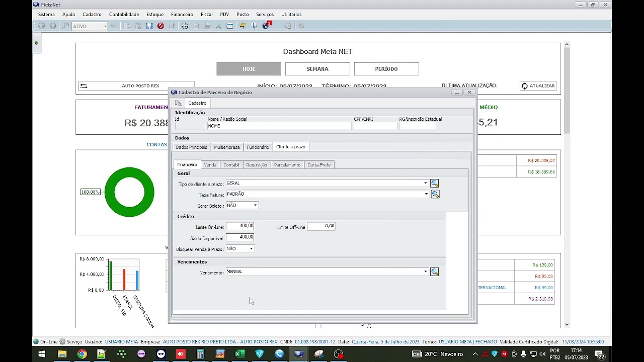The height and width of the screenshot is (362, 644).
Task: Open calculator from the taskbar
Action: (x=200, y=354)
